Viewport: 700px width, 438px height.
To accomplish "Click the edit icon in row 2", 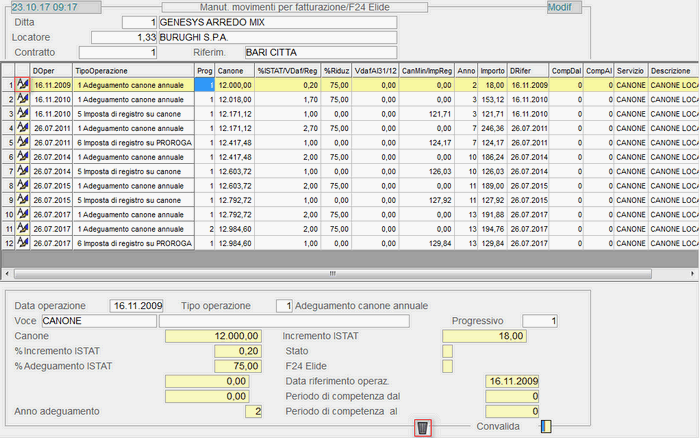I will click(22, 99).
